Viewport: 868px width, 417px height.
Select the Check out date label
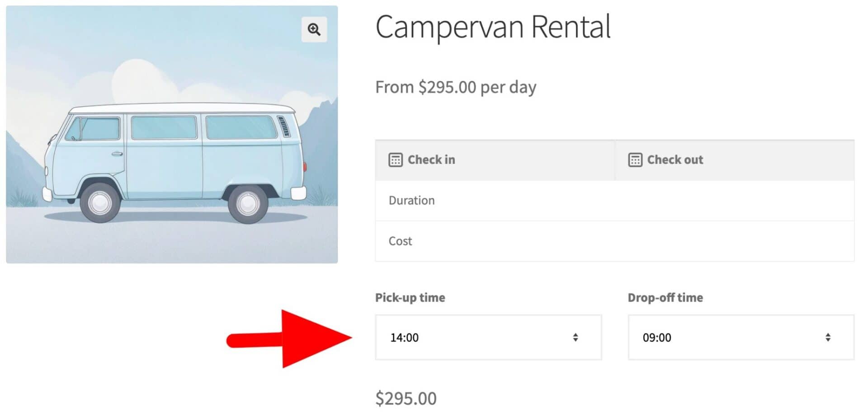[x=675, y=160]
